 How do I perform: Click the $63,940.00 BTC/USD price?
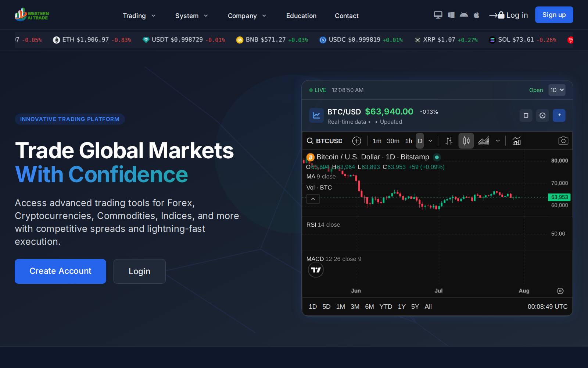tap(389, 112)
